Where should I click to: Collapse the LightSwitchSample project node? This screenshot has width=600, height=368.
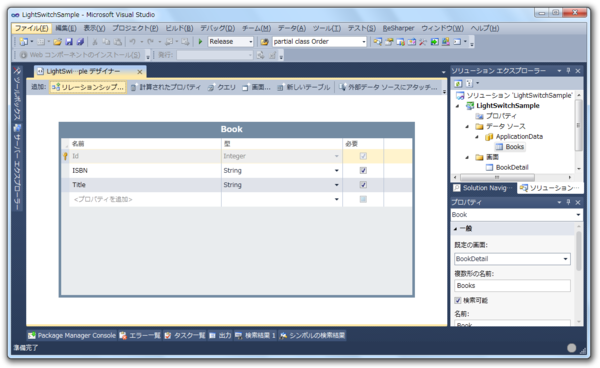click(x=458, y=106)
